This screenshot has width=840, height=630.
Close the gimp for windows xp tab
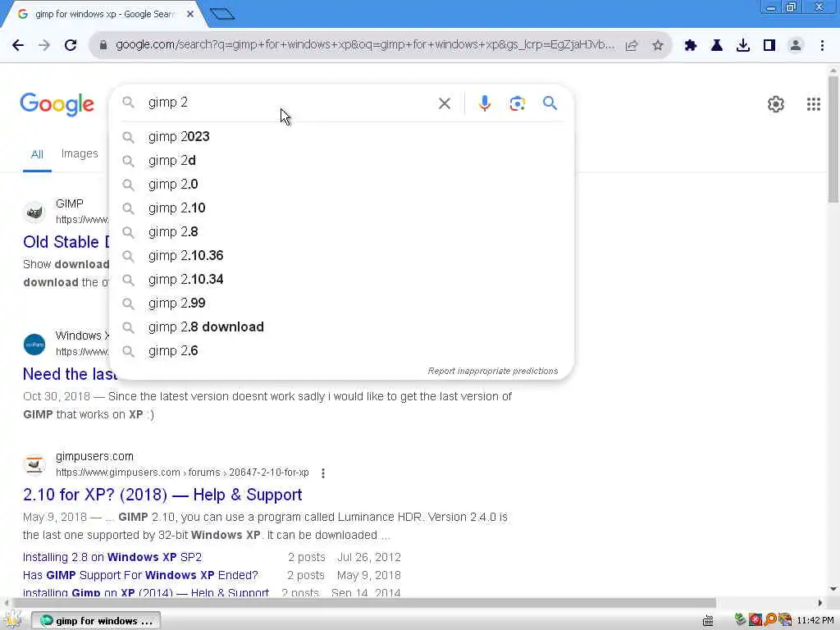pyautogui.click(x=190, y=14)
